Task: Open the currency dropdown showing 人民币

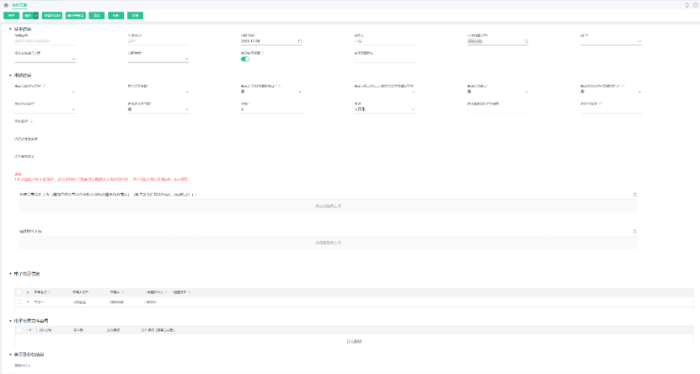Action: click(x=384, y=109)
